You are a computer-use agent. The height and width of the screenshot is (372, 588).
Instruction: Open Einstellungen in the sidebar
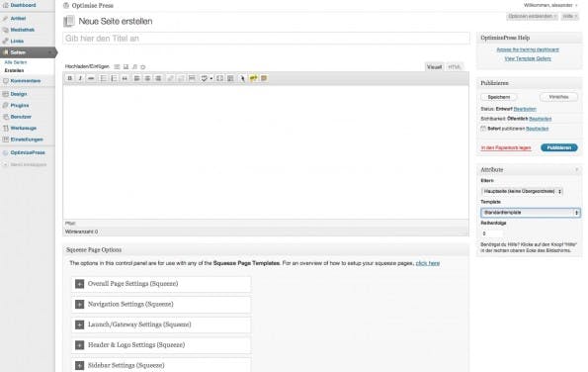[x=27, y=139]
